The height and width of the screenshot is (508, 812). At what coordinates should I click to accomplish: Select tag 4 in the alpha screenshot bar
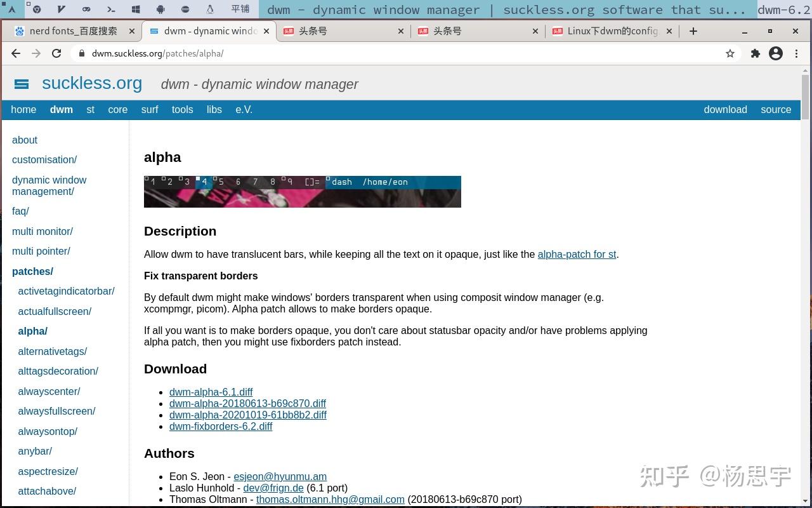(x=203, y=182)
